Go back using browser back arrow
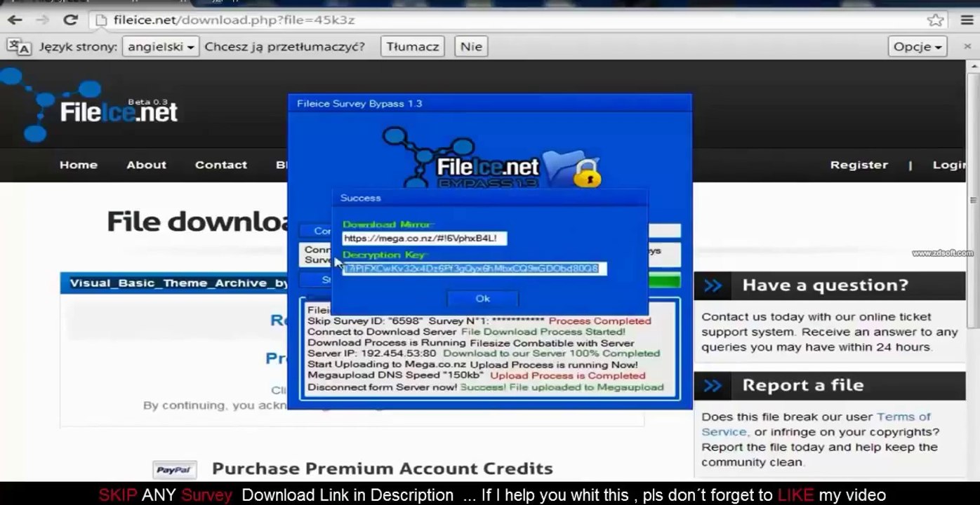The height and width of the screenshot is (505, 980). [x=14, y=20]
